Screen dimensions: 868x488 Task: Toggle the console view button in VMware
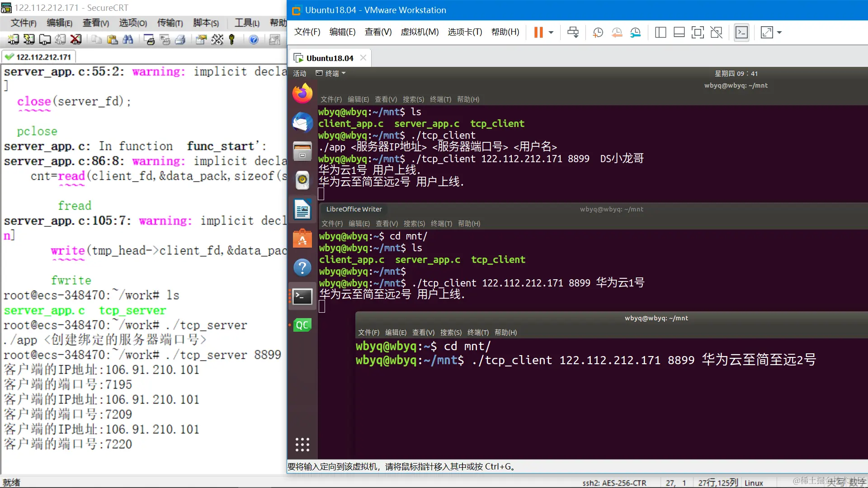click(x=741, y=33)
